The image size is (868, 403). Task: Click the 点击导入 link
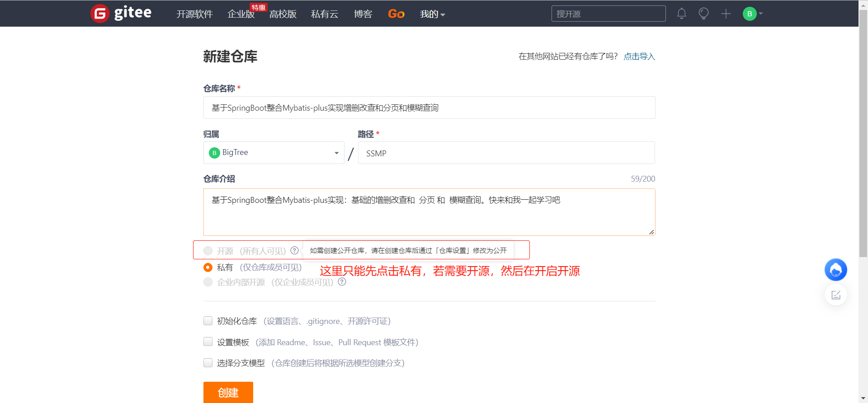click(x=639, y=56)
